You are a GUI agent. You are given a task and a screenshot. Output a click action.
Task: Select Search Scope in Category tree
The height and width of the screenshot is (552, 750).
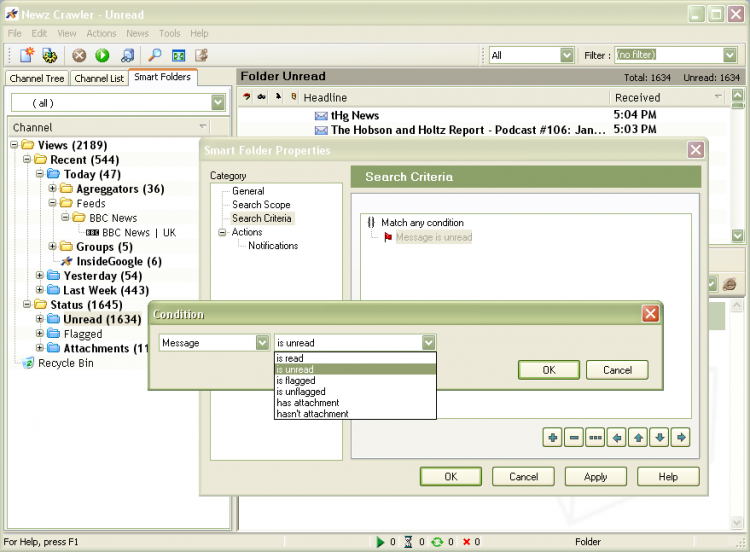coord(261,205)
